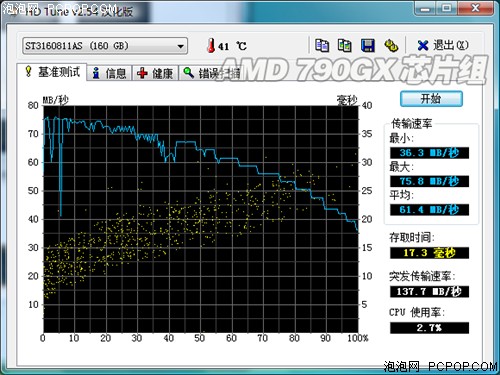Switch to the 基准测试 benchmark tab
This screenshot has height=375, width=500.
(52, 72)
